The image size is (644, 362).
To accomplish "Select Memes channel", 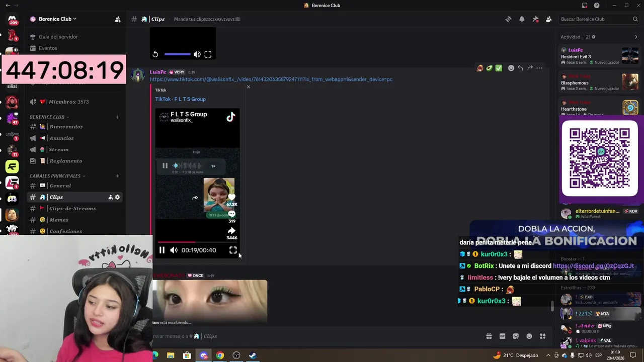I will click(74, 220).
